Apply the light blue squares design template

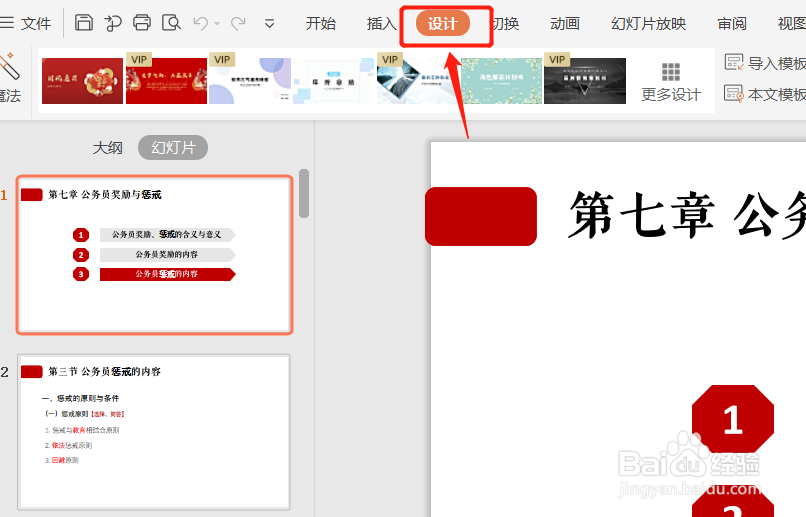[334, 81]
